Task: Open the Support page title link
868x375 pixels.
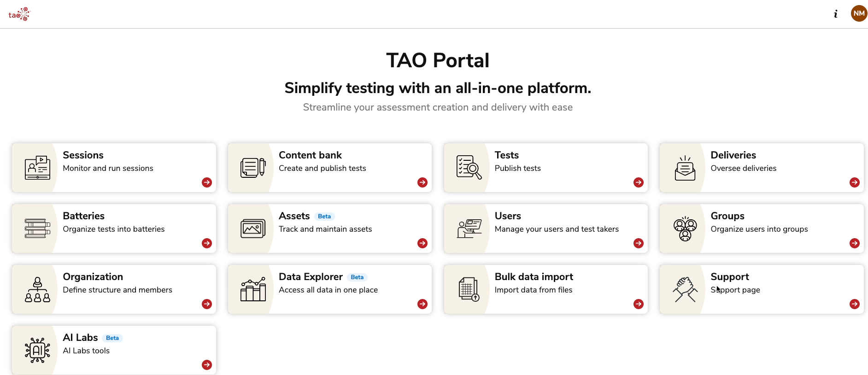Action: pyautogui.click(x=729, y=277)
